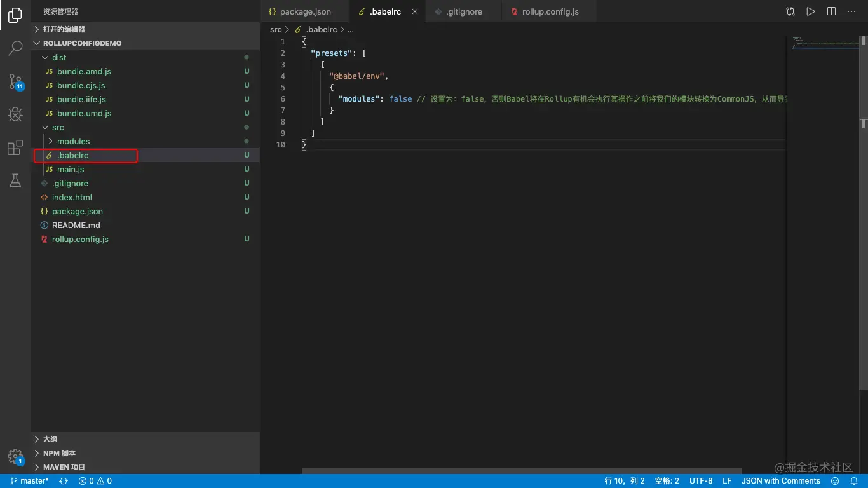Expand the modules folder
The width and height of the screenshot is (868, 488).
coord(73,141)
